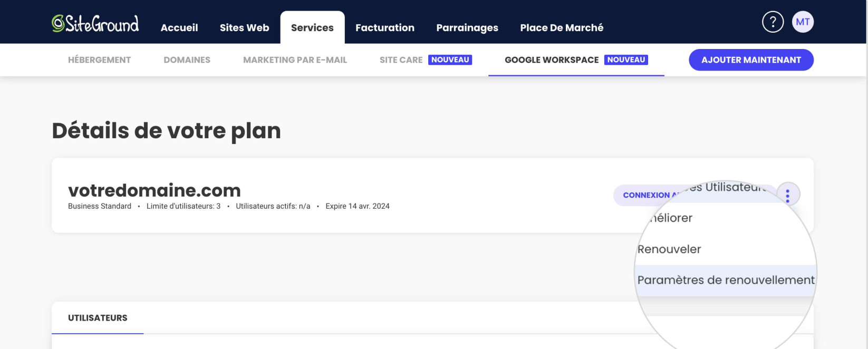Choose Renouveler from the dropdown menu

point(669,249)
